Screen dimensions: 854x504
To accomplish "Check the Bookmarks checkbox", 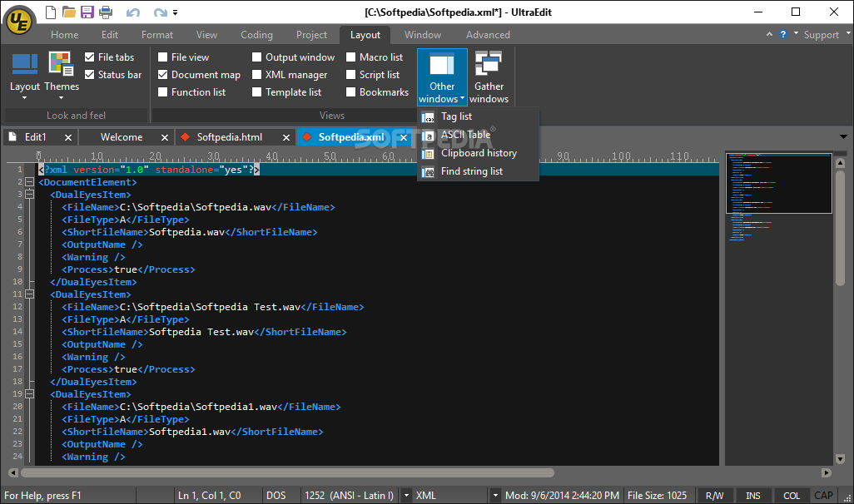I will 350,92.
